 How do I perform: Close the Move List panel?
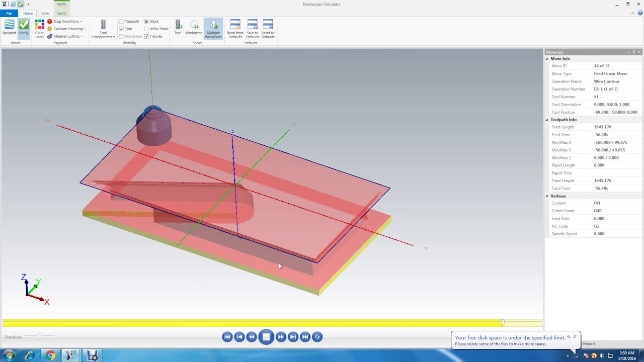[639, 52]
